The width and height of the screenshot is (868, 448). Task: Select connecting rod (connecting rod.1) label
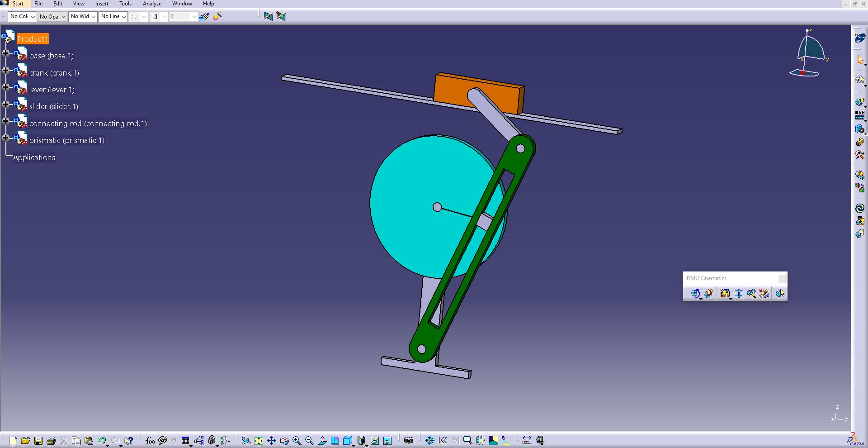(88, 124)
